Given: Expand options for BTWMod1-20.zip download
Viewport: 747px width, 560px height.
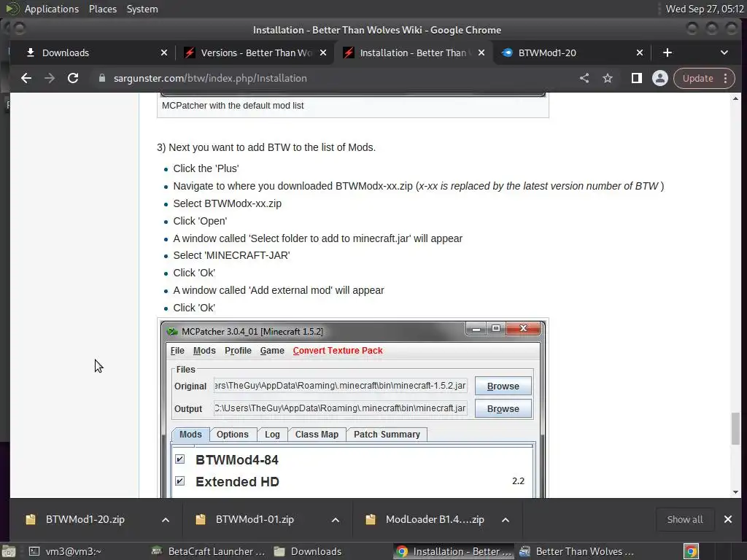Looking at the screenshot, I should (x=166, y=519).
